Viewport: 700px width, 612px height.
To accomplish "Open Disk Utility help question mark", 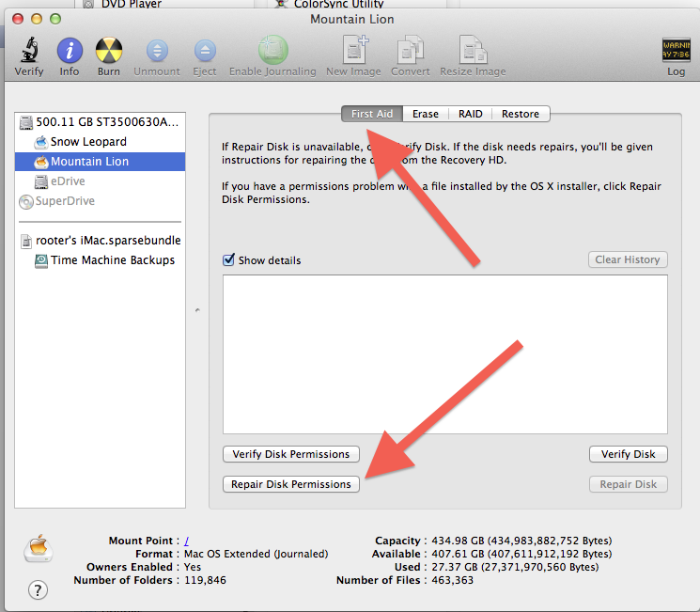I will point(38,590).
